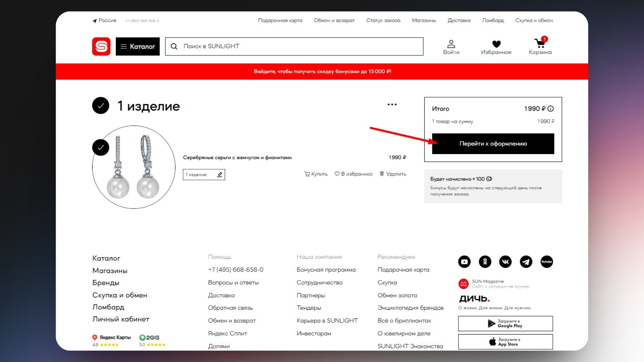The height and width of the screenshot is (362, 644).
Task: Open the Rutube social icon
Action: [x=547, y=262]
